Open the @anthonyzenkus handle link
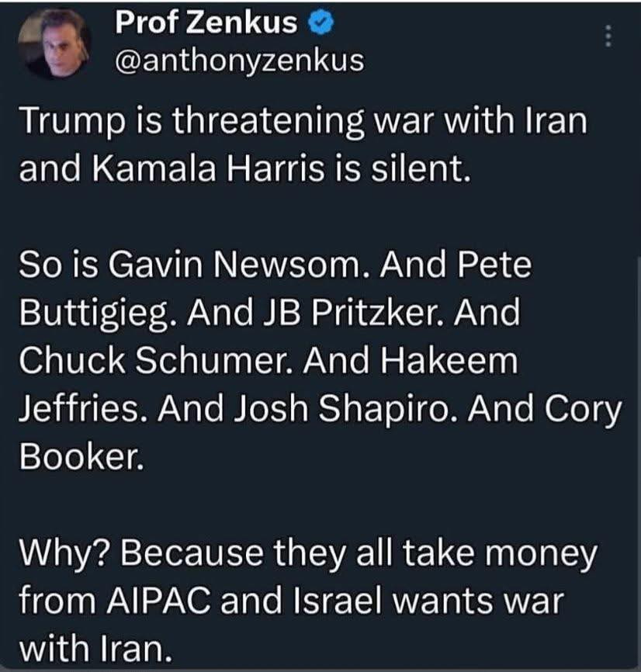 point(239,60)
